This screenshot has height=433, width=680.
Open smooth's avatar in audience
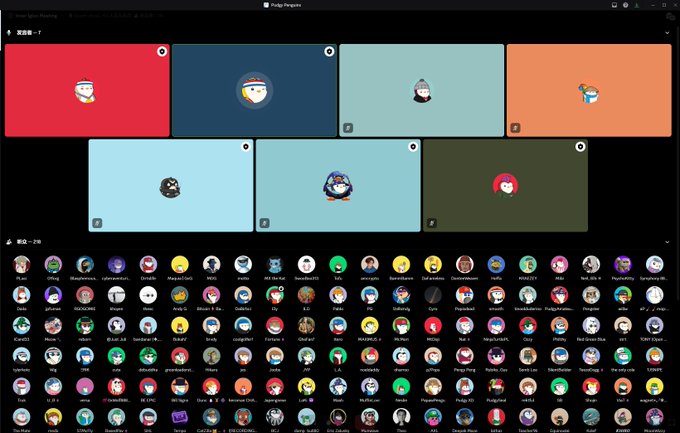coord(496,295)
